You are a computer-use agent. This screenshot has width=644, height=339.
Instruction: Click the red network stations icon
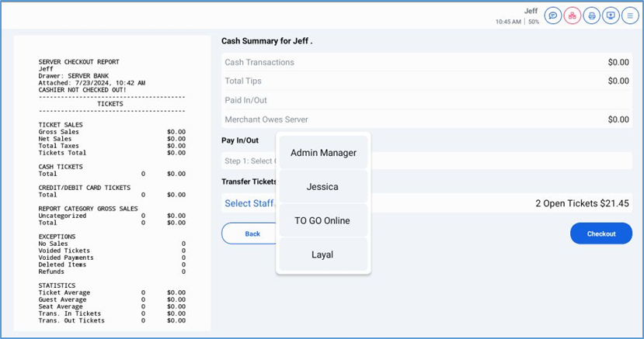573,16
